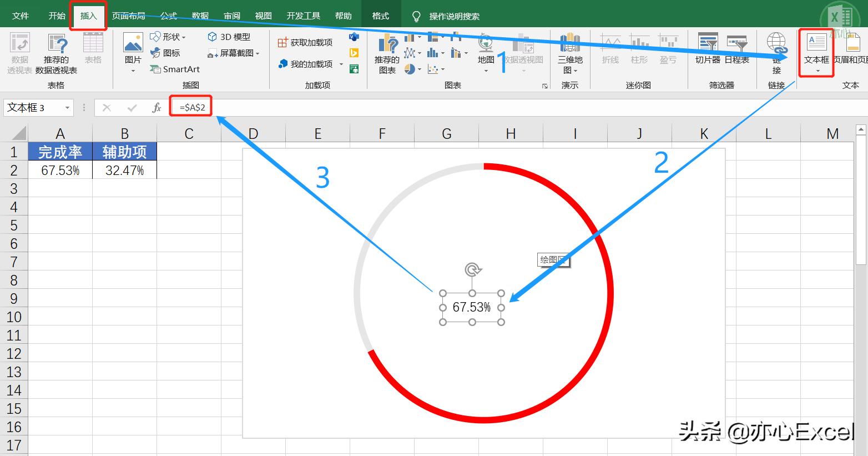This screenshot has width=868, height=456.
Task: Switch to the 插入 (Insert) ribbon tab
Action: pyautogui.click(x=88, y=16)
